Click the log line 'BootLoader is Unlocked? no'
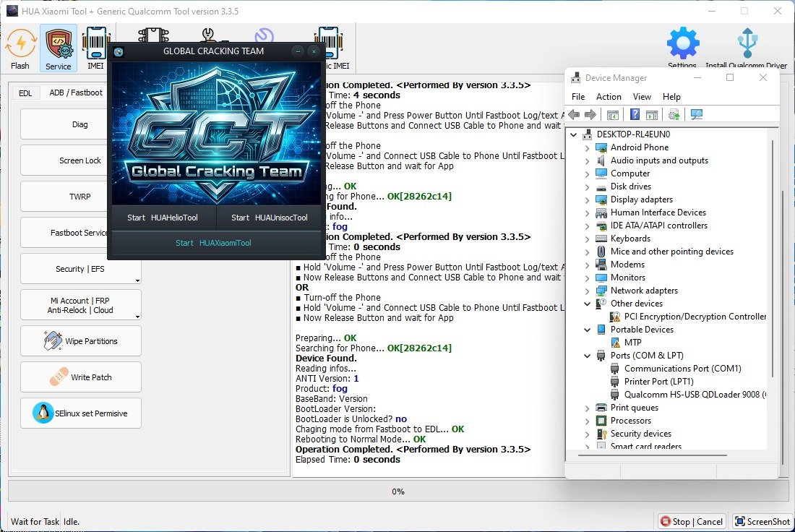The width and height of the screenshot is (795, 532). [x=351, y=419]
